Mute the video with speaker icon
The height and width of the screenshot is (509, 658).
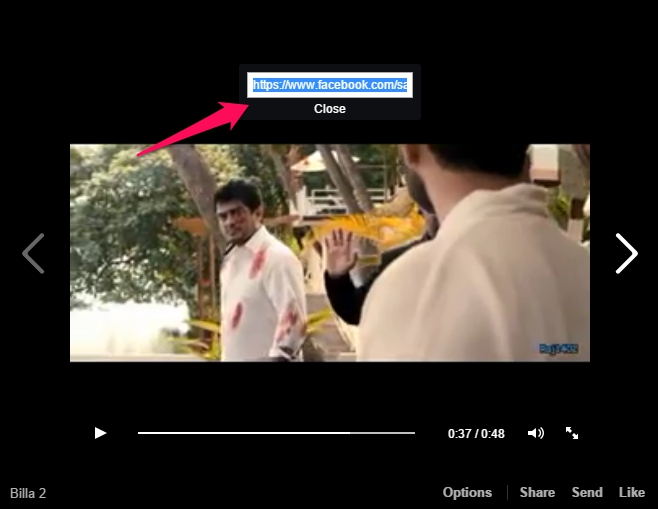point(536,433)
